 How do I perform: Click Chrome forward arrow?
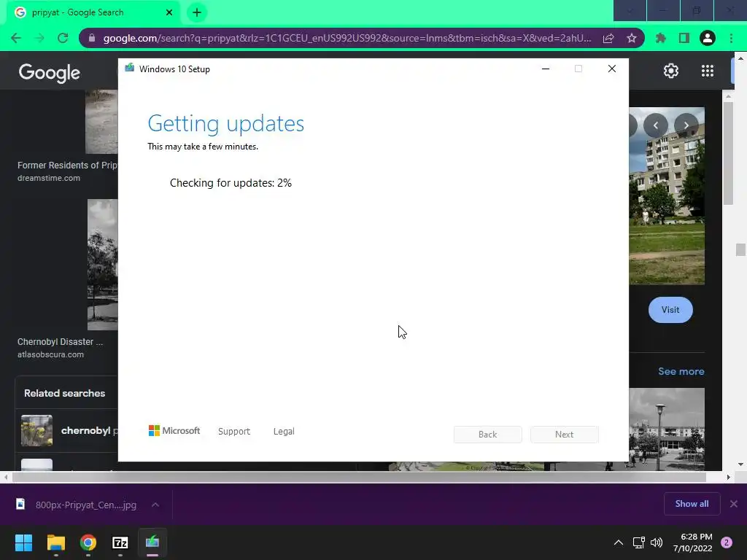pos(39,38)
